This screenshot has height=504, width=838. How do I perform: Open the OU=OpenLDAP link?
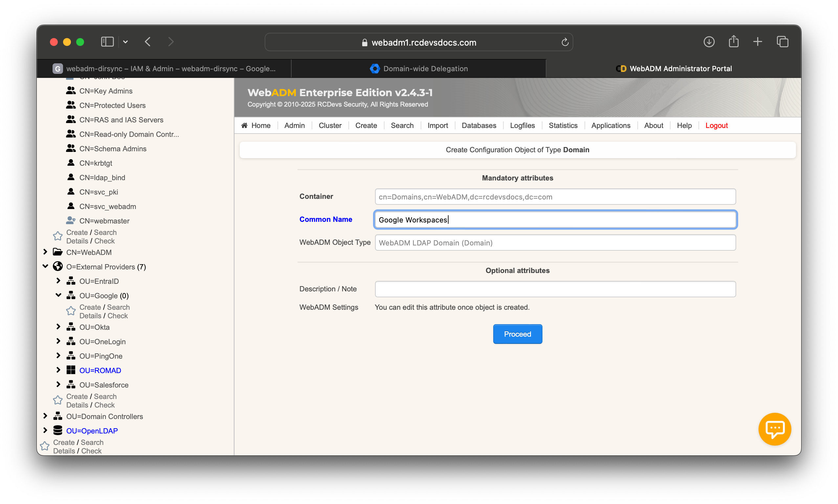tap(92, 430)
